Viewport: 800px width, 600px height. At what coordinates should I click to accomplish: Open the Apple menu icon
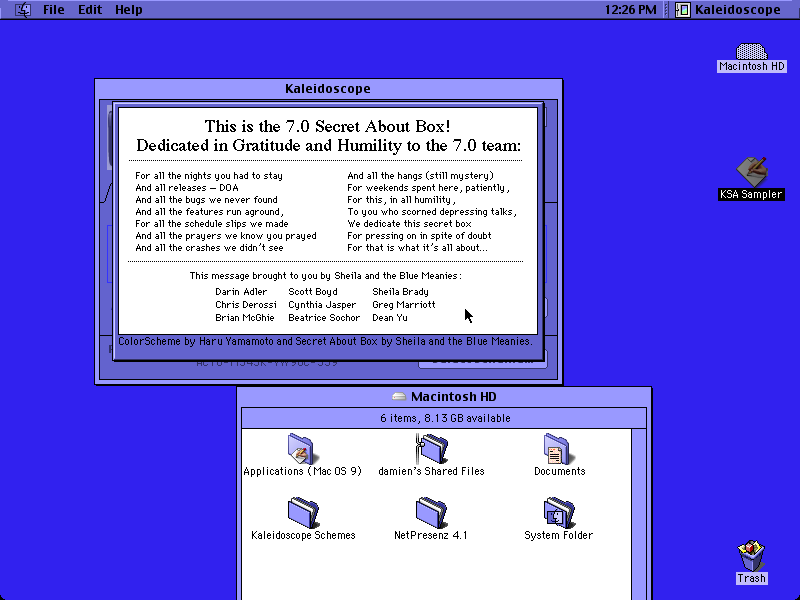23,10
